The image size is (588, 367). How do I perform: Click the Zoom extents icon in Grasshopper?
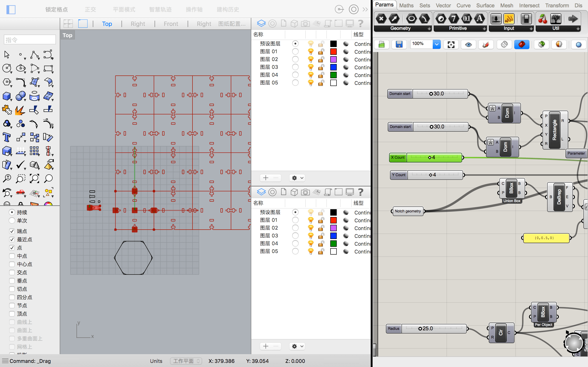(x=451, y=44)
